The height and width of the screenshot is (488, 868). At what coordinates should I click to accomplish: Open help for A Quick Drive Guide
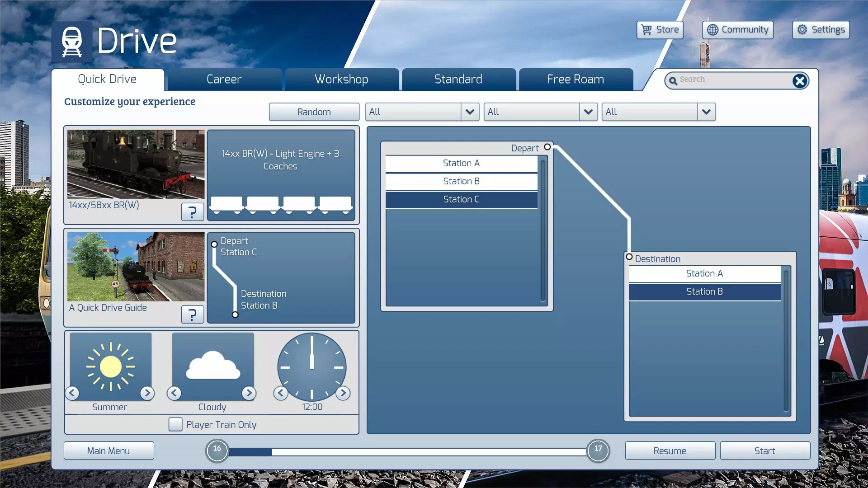[192, 314]
